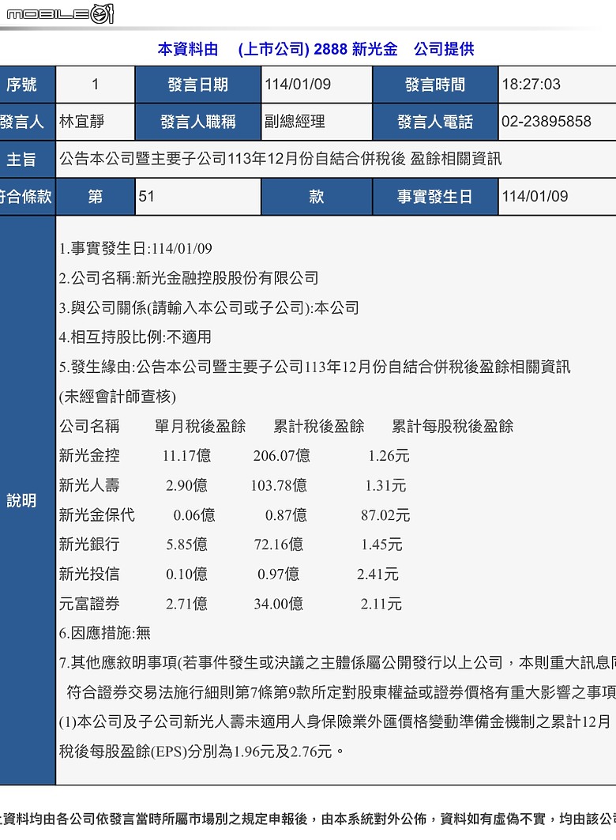Select the monthly value '5.85億'

pos(186,544)
